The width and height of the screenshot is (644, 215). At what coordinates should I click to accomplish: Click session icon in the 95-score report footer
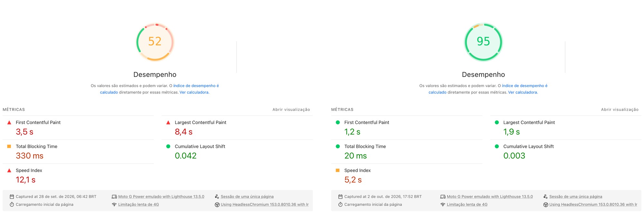coord(545,197)
